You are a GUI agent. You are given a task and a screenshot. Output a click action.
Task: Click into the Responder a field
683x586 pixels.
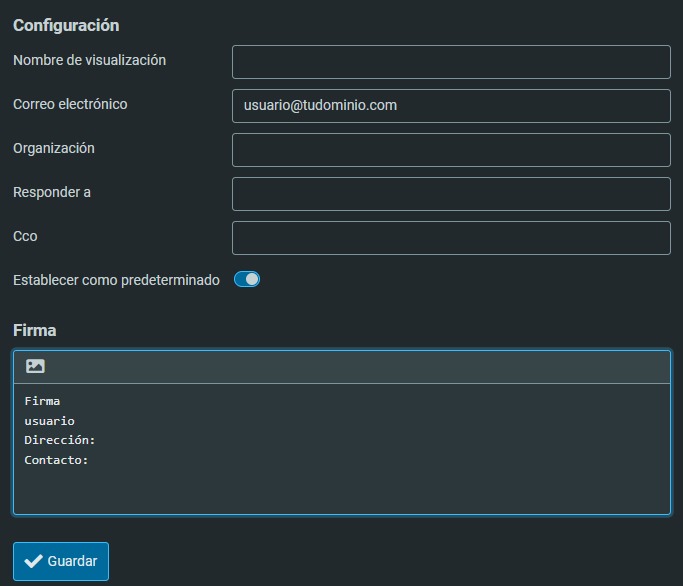click(451, 194)
